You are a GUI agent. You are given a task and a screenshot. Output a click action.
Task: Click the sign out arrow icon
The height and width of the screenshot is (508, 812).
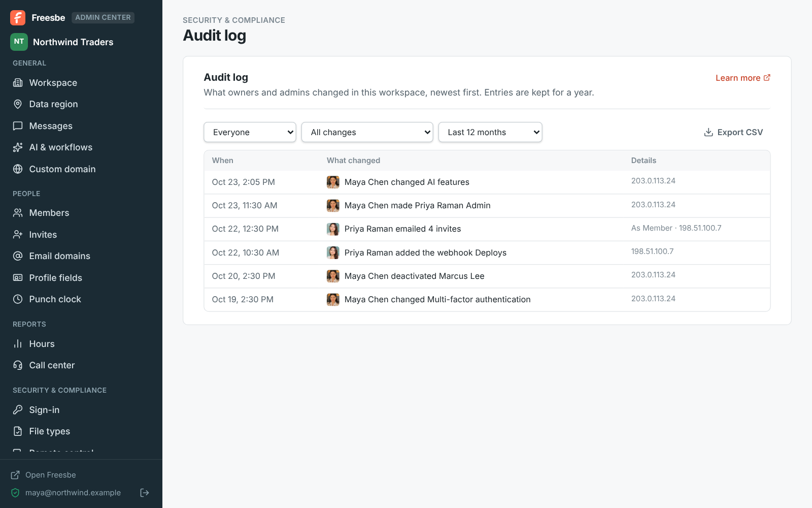[145, 493]
